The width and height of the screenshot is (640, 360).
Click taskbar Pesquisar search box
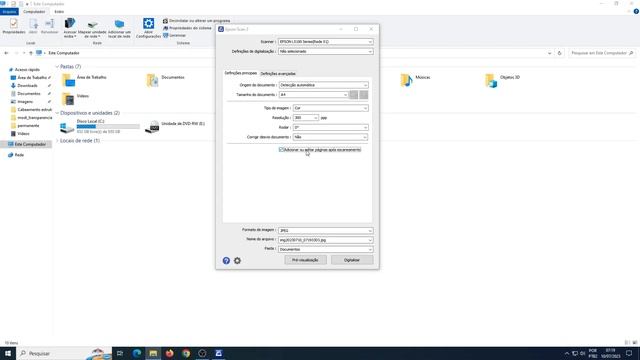click(64, 353)
